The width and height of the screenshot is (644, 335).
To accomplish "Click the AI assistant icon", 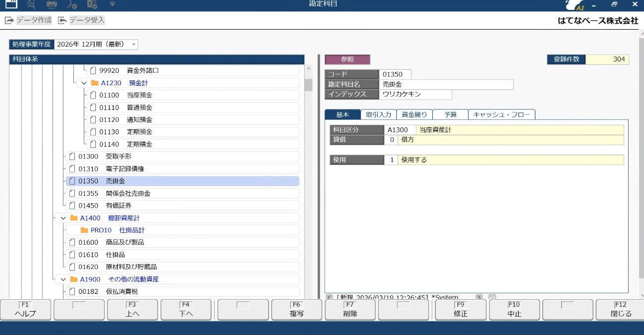I will (575, 5).
